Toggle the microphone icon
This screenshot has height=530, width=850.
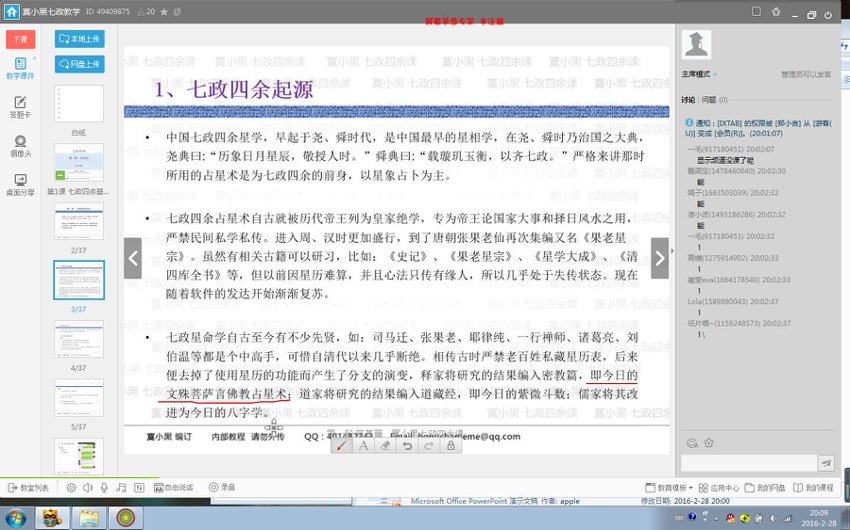(104, 488)
